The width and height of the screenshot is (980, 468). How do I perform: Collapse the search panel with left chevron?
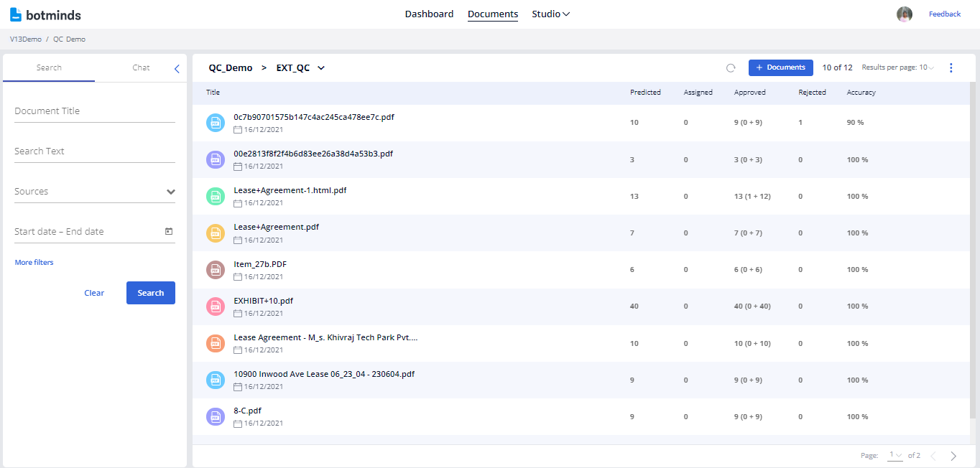pos(177,69)
